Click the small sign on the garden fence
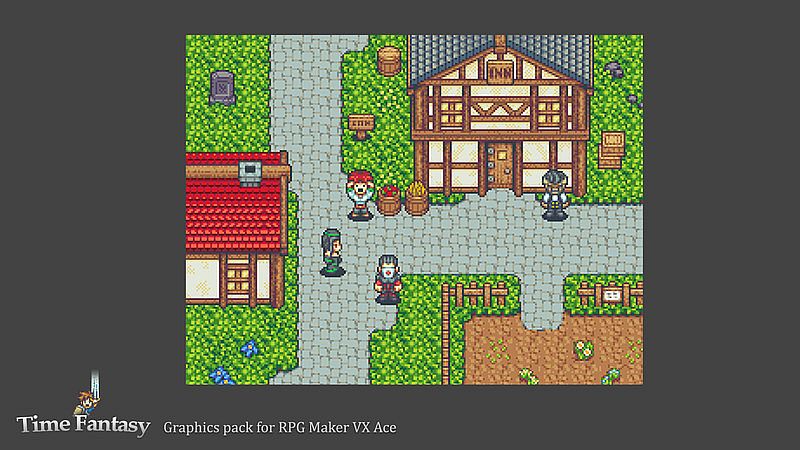Screen dimensions: 800x450 click(612, 295)
